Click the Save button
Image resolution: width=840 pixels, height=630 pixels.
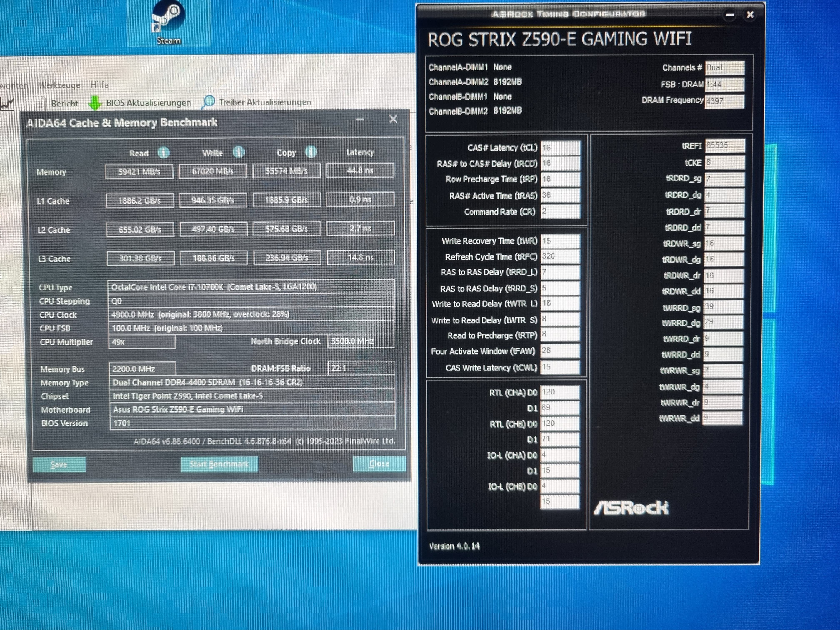[59, 464]
